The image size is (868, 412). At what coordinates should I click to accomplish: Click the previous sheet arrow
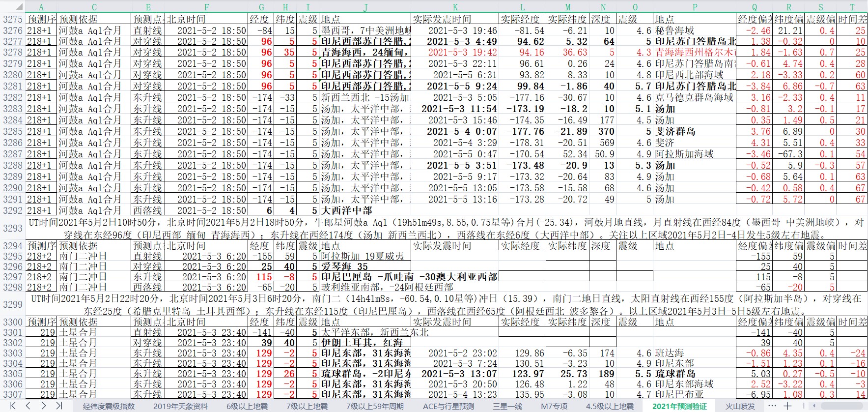point(28,406)
